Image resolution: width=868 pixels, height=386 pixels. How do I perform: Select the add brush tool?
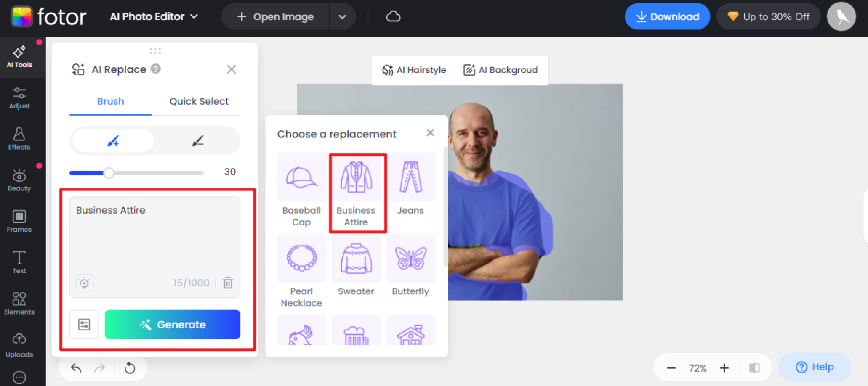[x=113, y=141]
